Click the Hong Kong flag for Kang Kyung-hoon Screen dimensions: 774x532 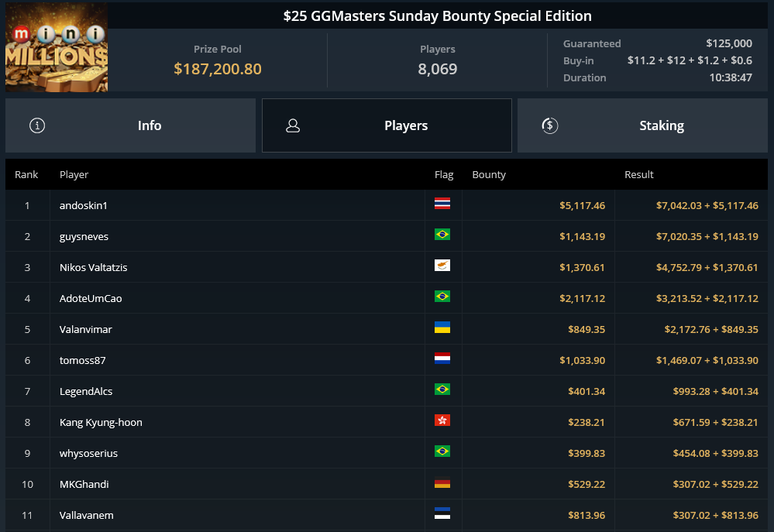(x=442, y=420)
